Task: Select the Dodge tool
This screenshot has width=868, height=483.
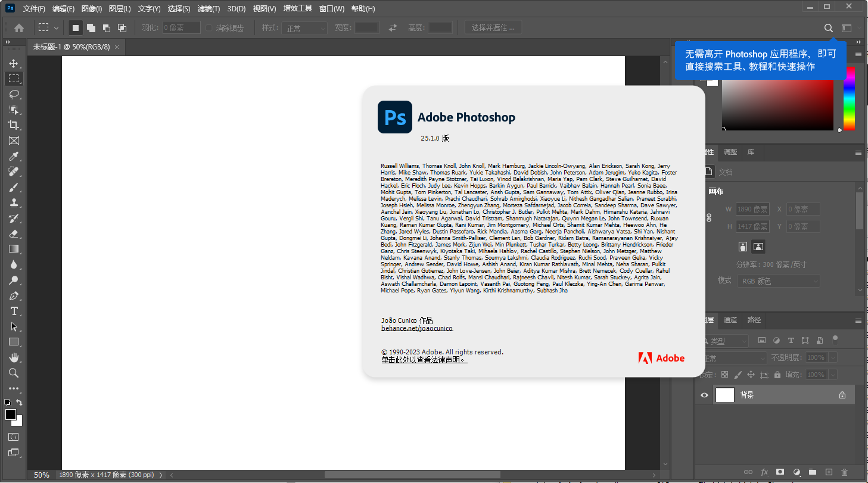Action: click(14, 280)
